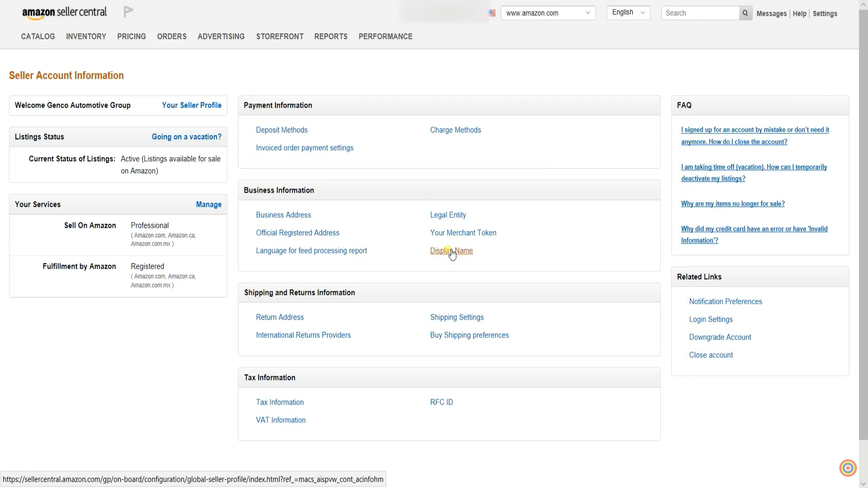
Task: Open Invoiced order payment settings
Action: coord(305,148)
